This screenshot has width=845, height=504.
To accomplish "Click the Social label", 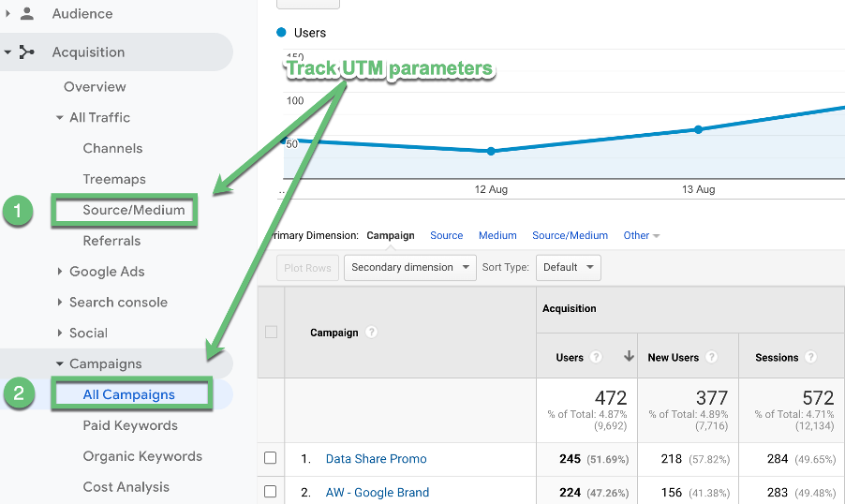I will pyautogui.click(x=88, y=334).
